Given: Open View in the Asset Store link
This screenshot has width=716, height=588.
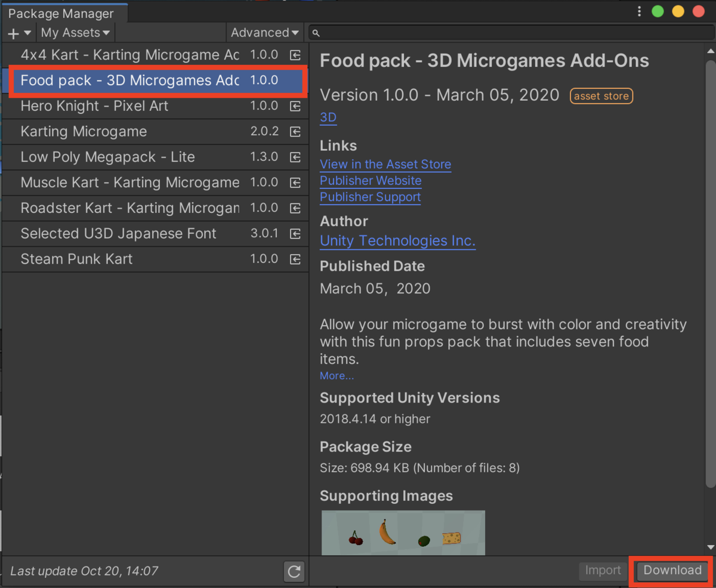Looking at the screenshot, I should 385,165.
